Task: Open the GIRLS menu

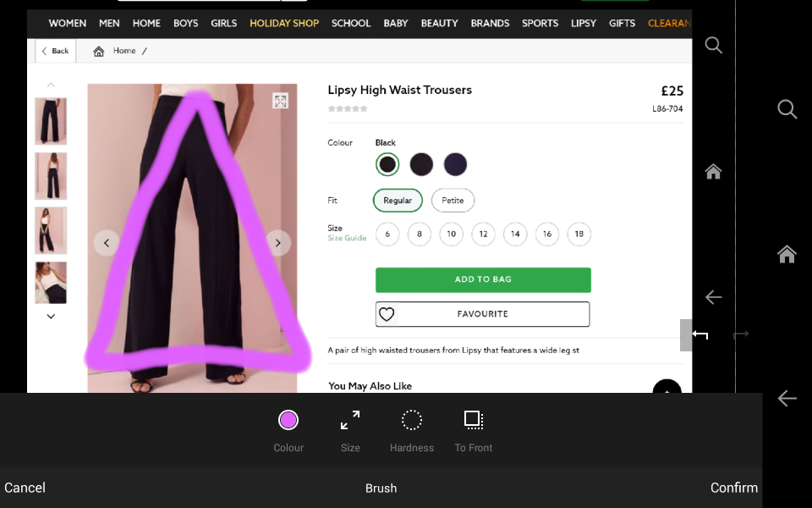Action: tap(223, 24)
